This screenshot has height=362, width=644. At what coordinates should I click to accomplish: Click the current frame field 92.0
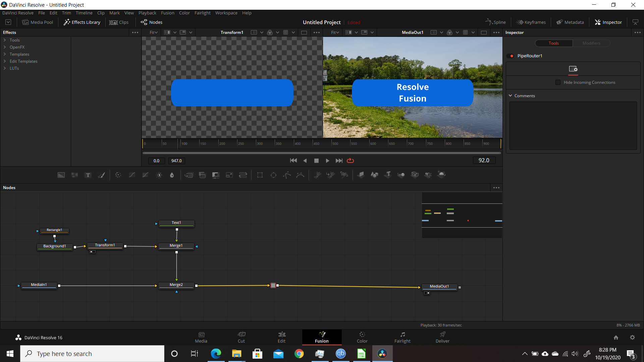click(x=484, y=160)
